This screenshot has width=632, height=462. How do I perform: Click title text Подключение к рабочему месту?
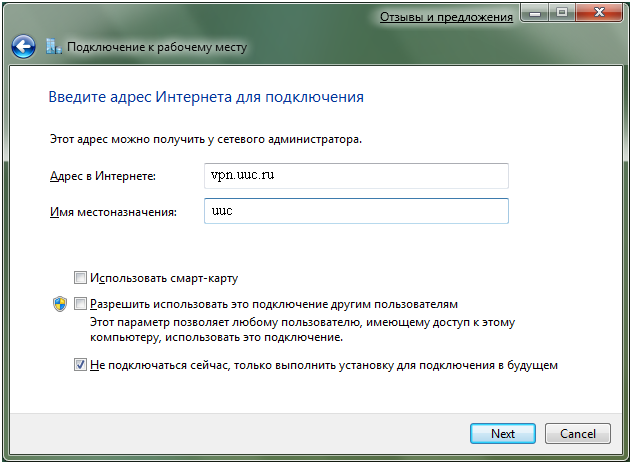pos(157,47)
